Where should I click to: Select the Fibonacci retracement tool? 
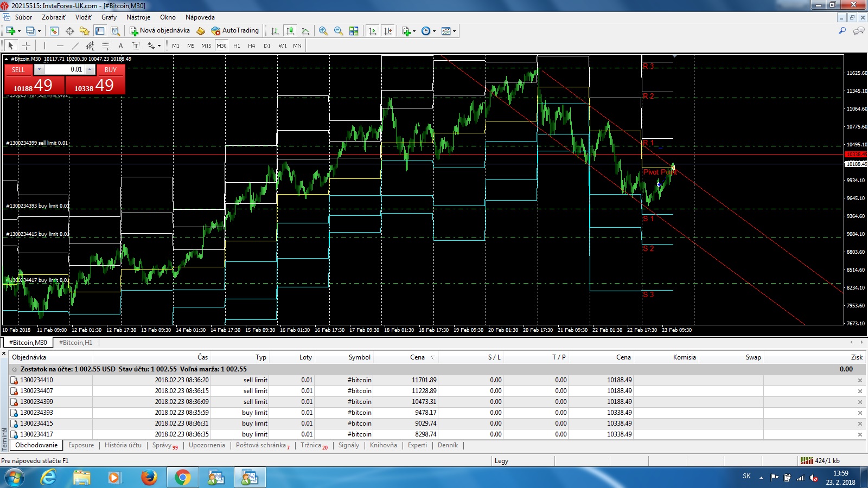click(105, 46)
